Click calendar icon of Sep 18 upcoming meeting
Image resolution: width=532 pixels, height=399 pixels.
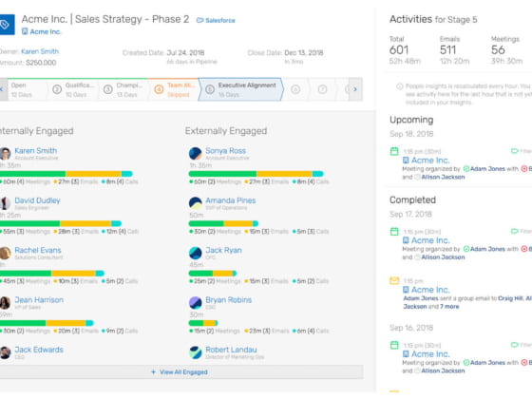[x=394, y=151]
